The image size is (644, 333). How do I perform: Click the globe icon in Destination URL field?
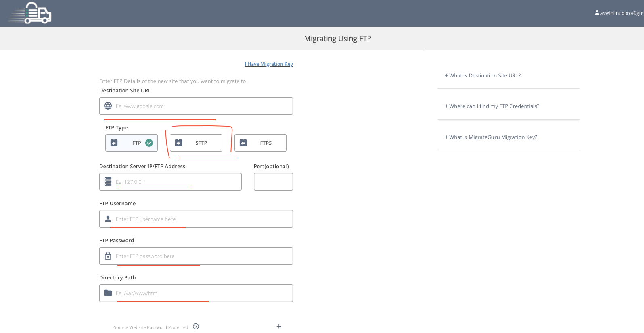coord(108,106)
